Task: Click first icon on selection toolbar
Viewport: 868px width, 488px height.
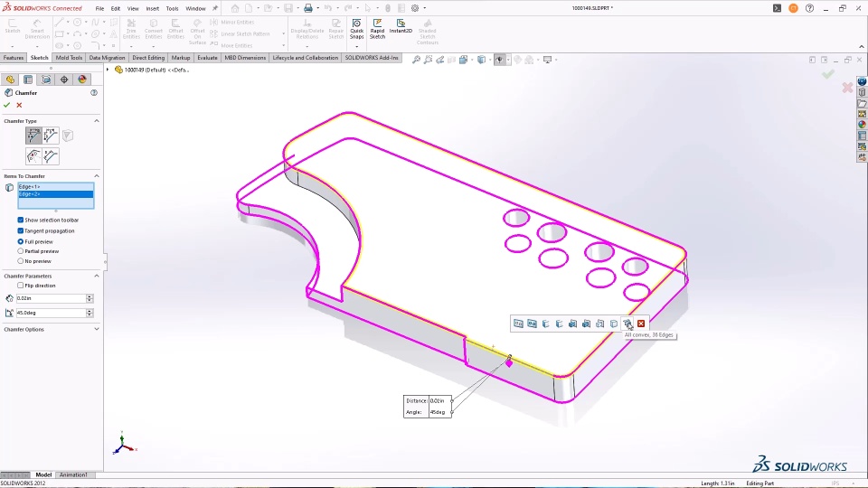Action: (518, 324)
